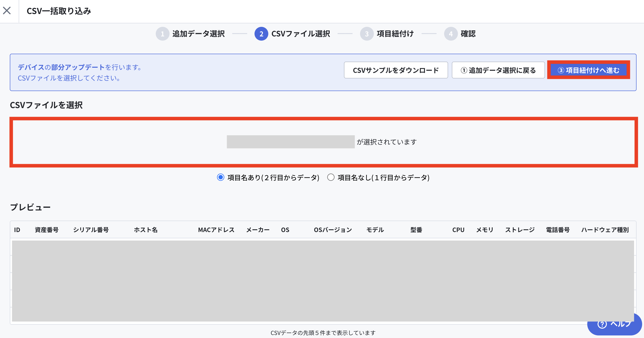644x338 pixels.
Task: Click the ストレージ column header
Action: pos(520,230)
